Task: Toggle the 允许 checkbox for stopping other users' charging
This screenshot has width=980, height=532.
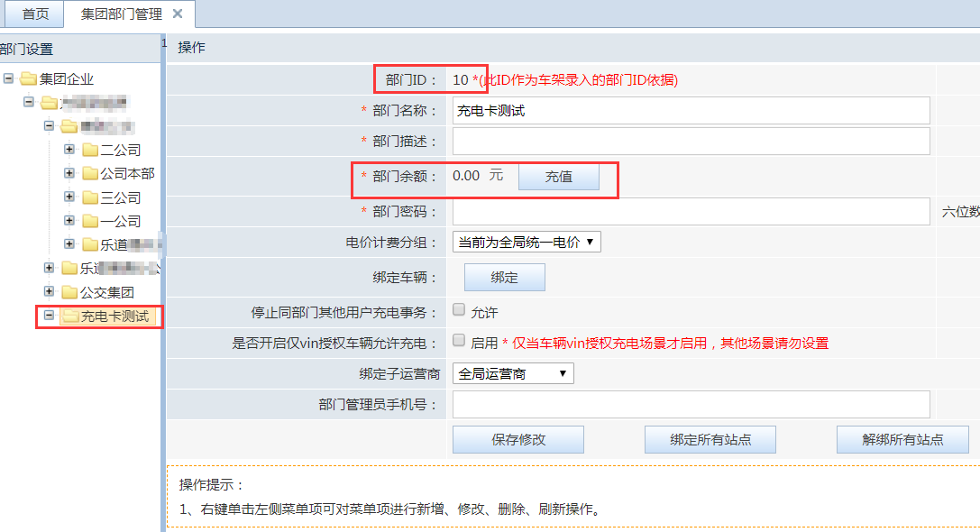Action: point(459,309)
